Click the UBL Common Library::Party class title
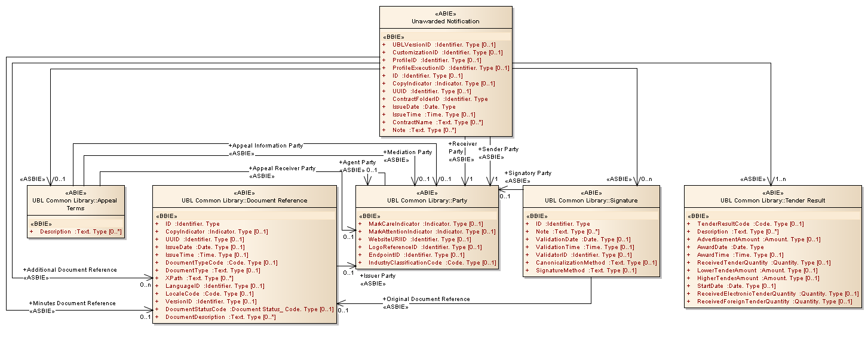The height and width of the screenshot is (341, 868). click(427, 201)
